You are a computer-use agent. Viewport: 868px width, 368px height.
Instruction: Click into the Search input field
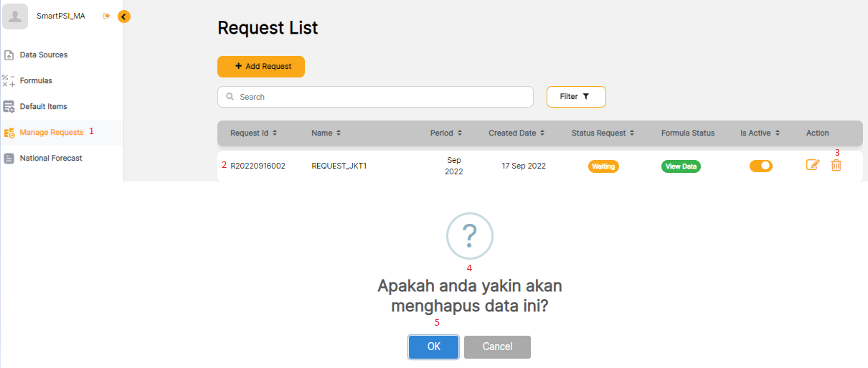coord(380,97)
